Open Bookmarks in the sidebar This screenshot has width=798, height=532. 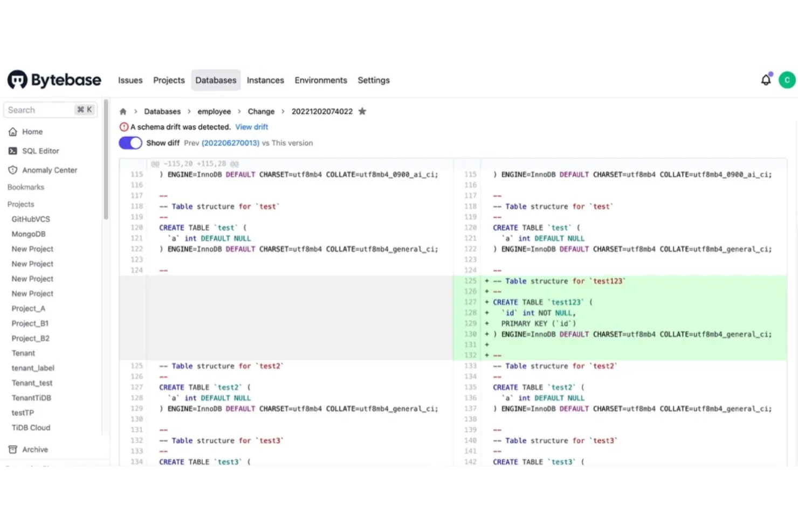[x=26, y=187]
